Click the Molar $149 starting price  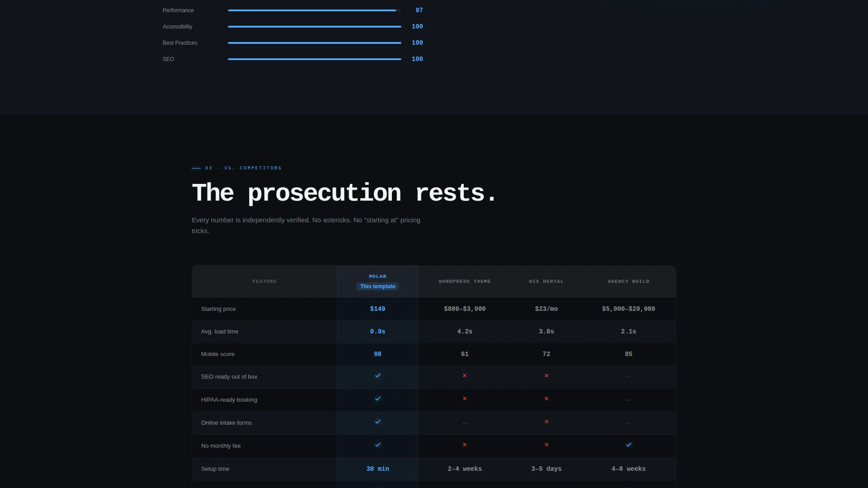pyautogui.click(x=377, y=309)
